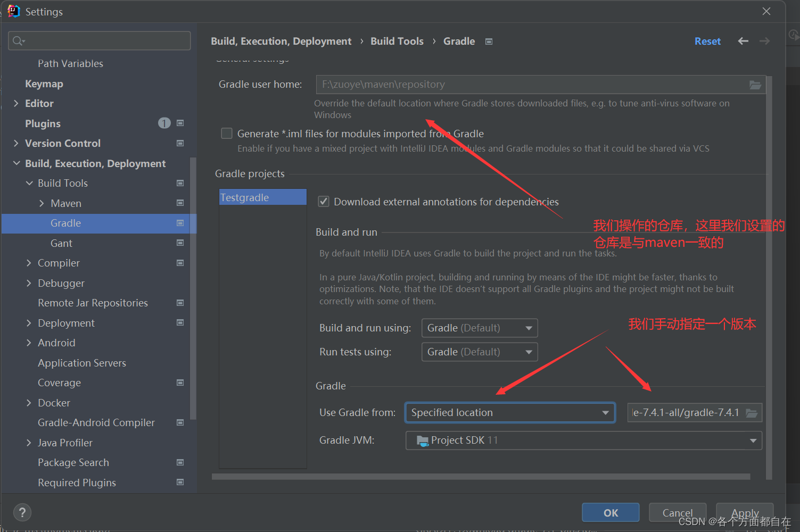Click the project-level icon beside Gradle breadcrumb
800x532 pixels.
pyautogui.click(x=489, y=41)
